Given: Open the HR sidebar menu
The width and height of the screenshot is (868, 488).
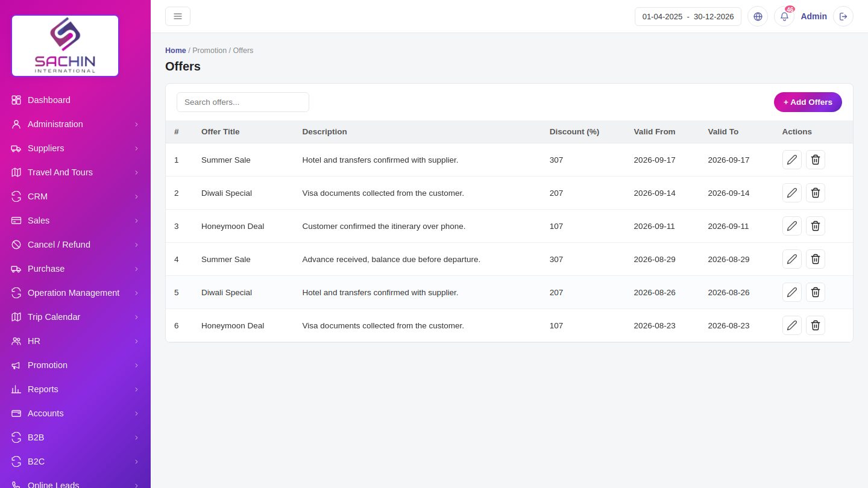Looking at the screenshot, I should [75, 341].
